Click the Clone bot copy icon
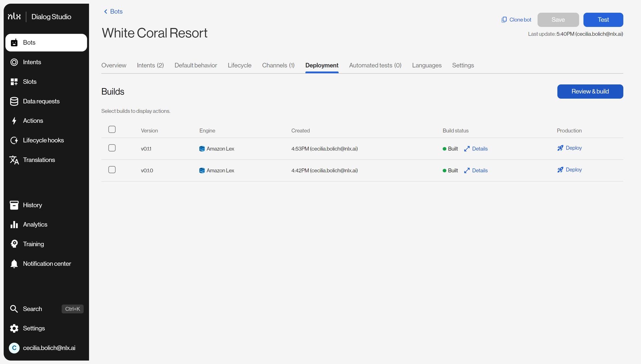Viewport: 641px width, 364px height. 504,20
